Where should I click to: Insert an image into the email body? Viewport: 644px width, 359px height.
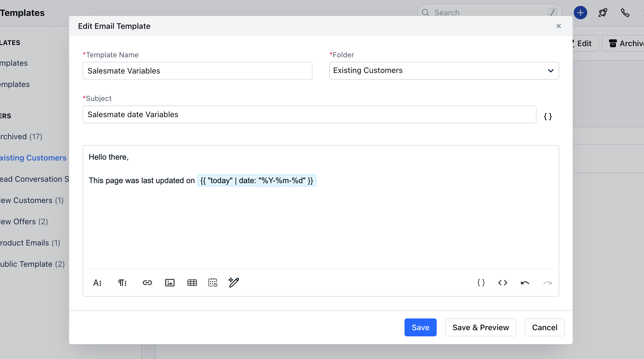click(170, 283)
